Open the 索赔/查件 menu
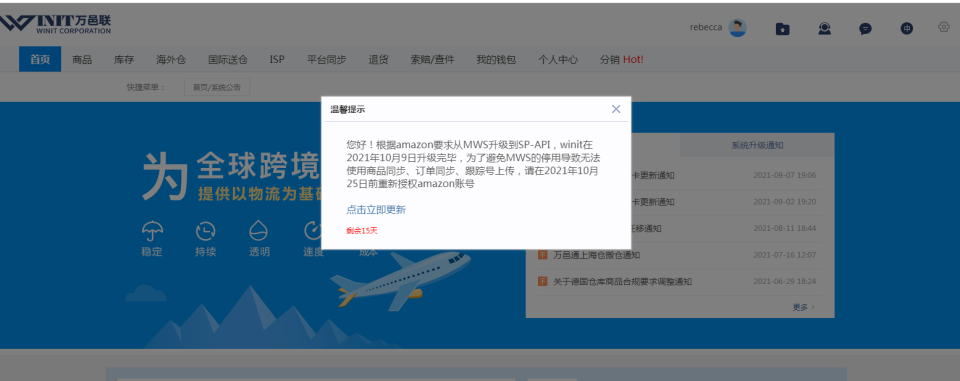960x381 pixels. 432,59
